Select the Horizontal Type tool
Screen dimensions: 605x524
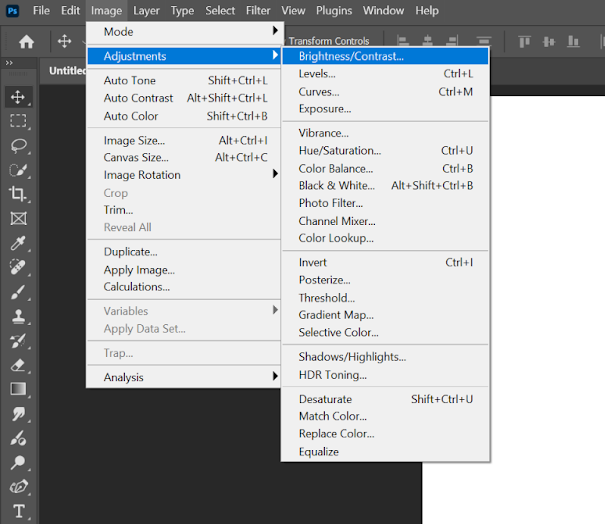point(18,511)
